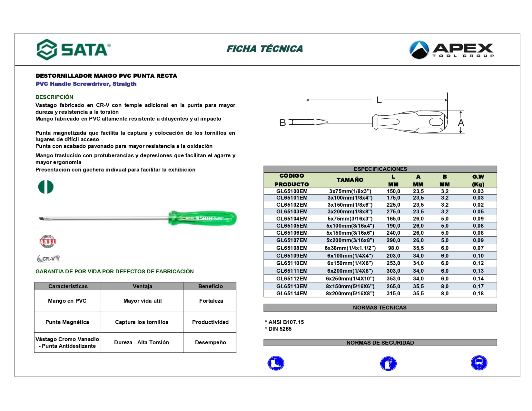Click the safety boots icon
532x411 pixels.
(276, 363)
